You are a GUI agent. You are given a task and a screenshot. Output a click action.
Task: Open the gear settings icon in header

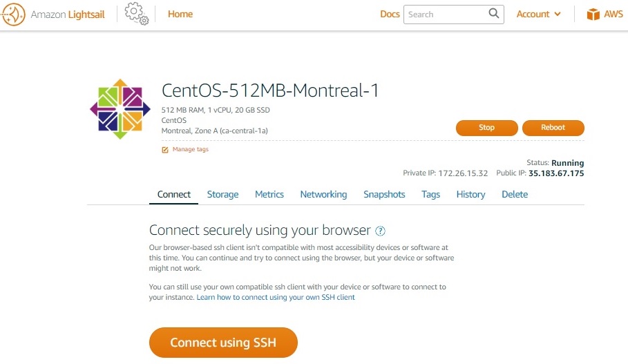pyautogui.click(x=137, y=14)
